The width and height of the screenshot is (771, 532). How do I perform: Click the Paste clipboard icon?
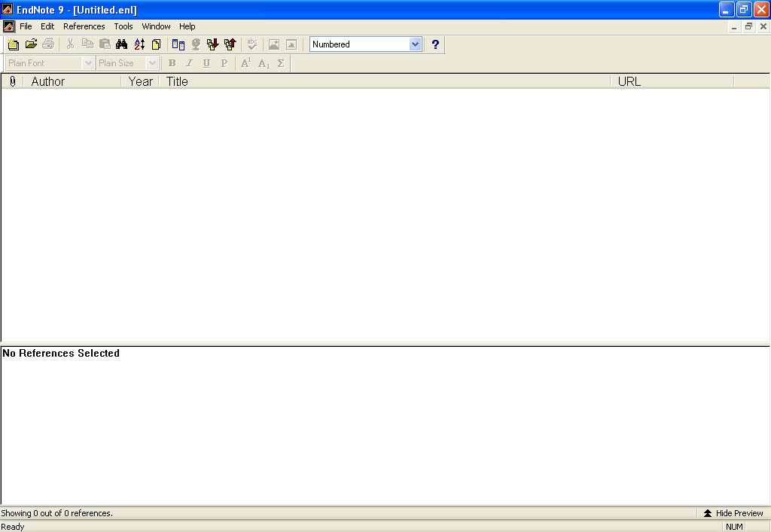tap(105, 44)
